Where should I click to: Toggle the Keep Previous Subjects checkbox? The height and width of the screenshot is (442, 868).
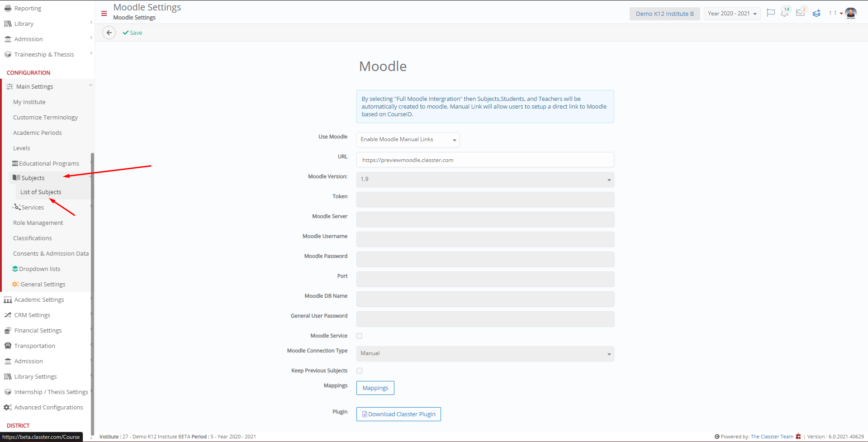[359, 371]
